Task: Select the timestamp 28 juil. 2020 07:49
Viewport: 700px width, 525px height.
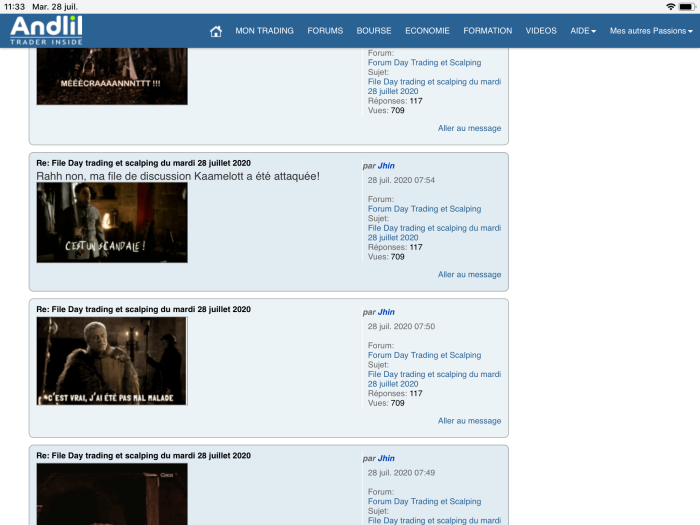Action: point(401,473)
